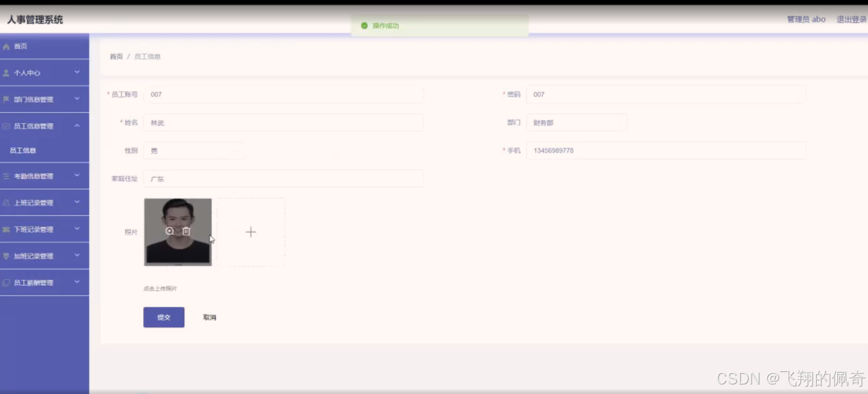This screenshot has height=394, width=868.
Task: Click the 手机 input field
Action: (x=666, y=151)
